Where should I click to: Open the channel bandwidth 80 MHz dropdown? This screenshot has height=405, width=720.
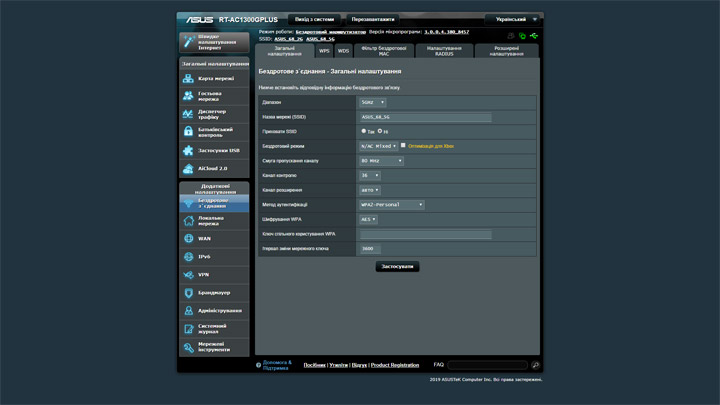pyautogui.click(x=381, y=161)
